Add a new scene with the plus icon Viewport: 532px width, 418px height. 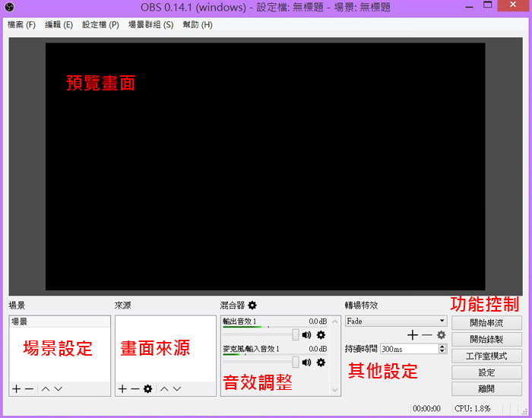16,389
